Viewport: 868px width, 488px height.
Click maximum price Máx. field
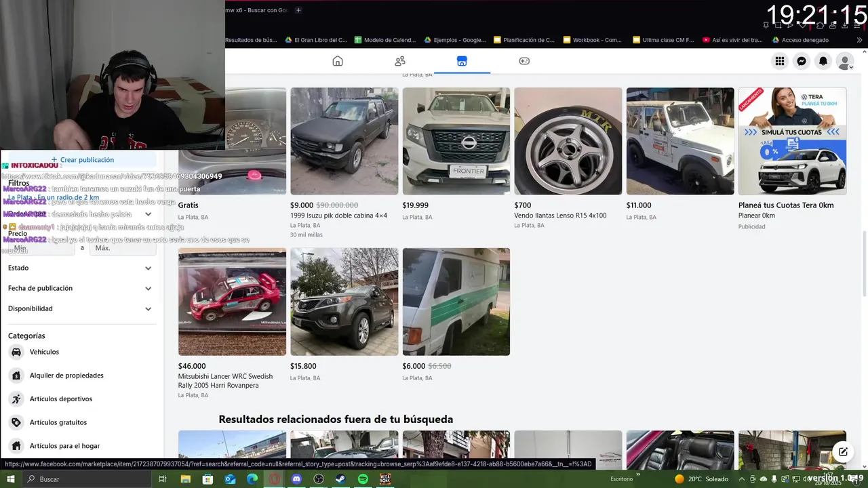point(122,248)
